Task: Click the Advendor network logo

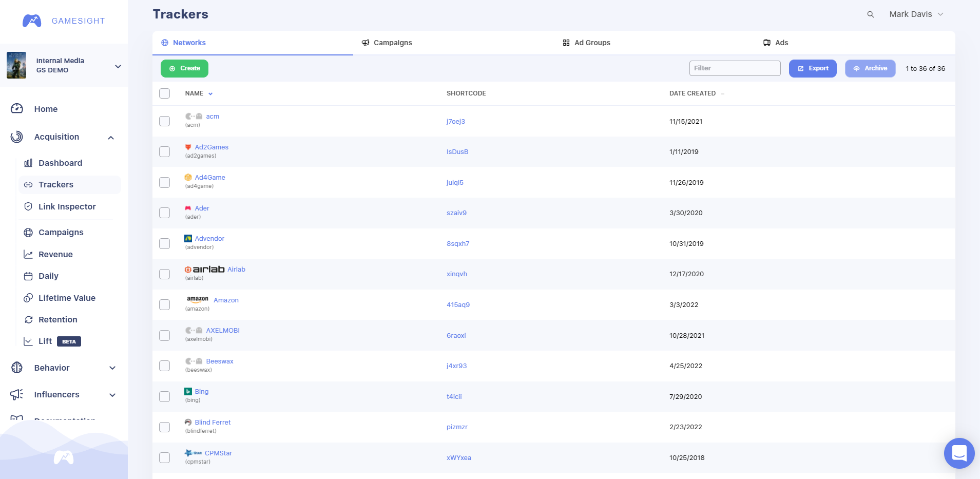Action: coord(188,238)
